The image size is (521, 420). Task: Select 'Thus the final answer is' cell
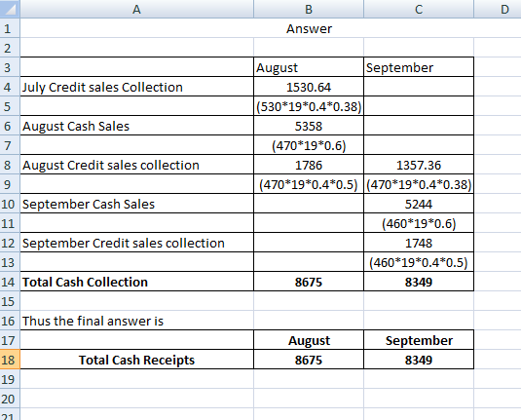[x=136, y=321]
